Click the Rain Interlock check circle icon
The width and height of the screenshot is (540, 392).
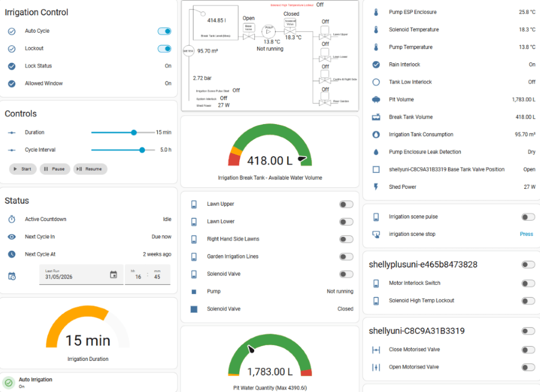376,64
